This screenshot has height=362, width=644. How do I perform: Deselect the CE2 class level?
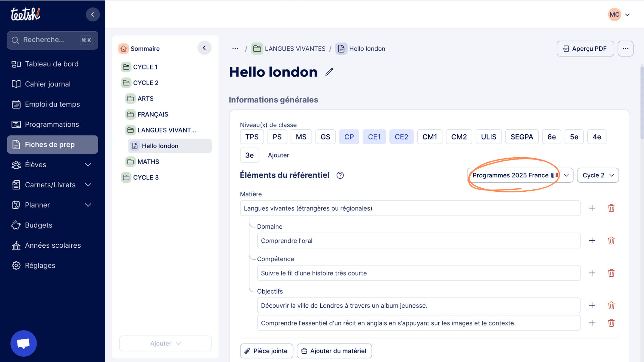click(x=401, y=137)
